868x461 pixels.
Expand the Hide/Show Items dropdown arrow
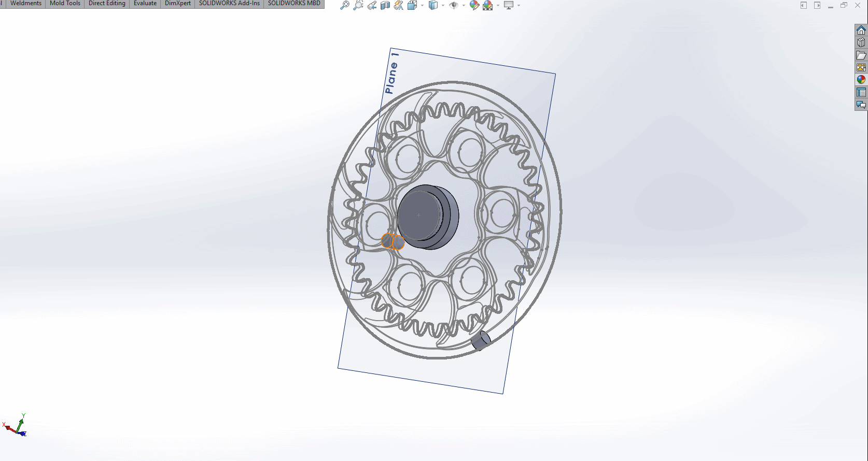464,6
